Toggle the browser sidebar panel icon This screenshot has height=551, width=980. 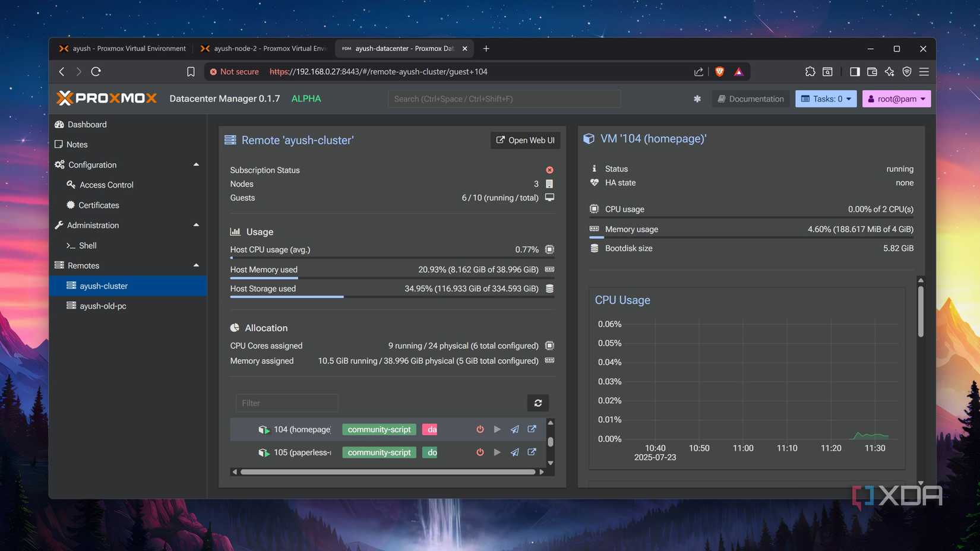tap(855, 71)
